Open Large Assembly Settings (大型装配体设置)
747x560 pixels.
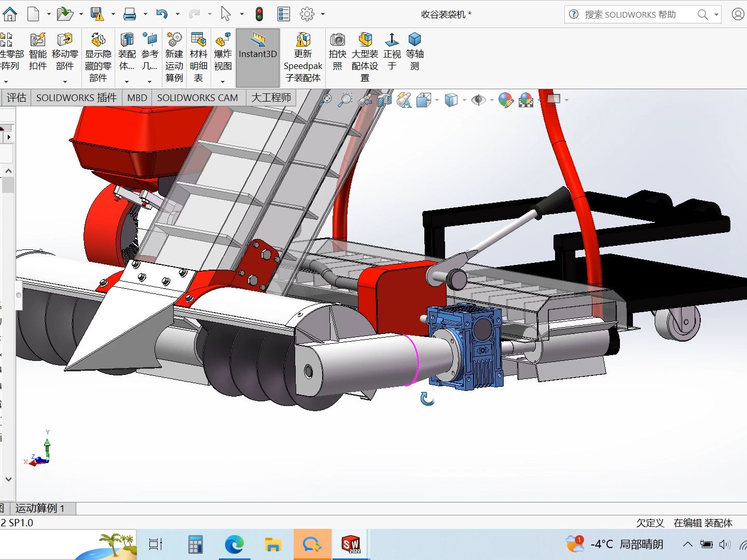365,58
